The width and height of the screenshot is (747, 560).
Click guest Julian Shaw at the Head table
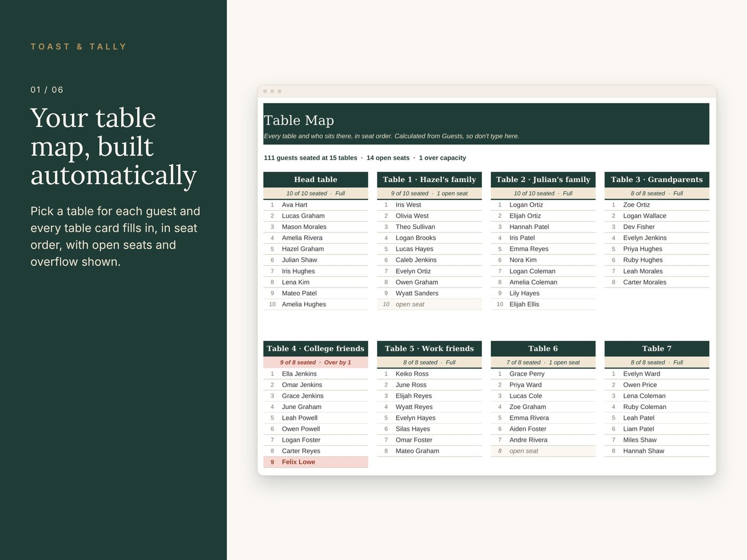(315, 260)
